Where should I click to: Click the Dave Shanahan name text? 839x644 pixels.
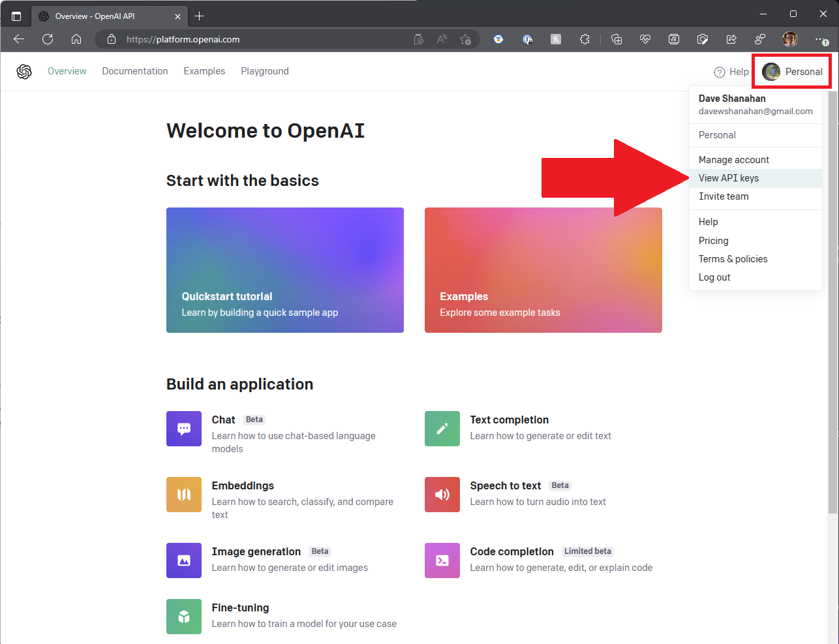(732, 99)
